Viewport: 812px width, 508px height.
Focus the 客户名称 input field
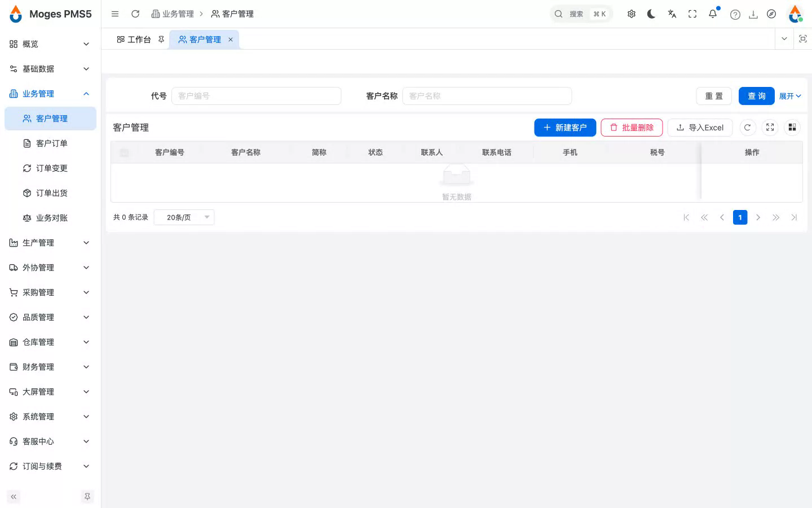pos(487,96)
